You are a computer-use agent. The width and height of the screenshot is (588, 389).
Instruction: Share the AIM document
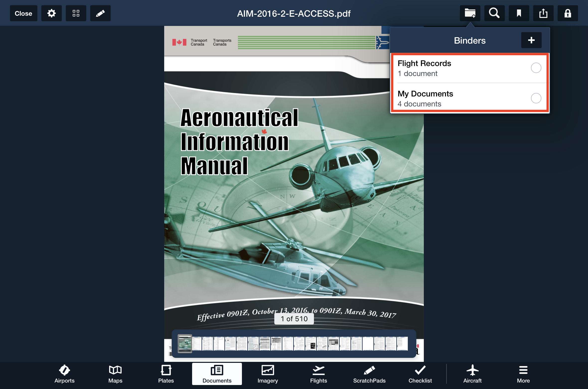(x=543, y=13)
